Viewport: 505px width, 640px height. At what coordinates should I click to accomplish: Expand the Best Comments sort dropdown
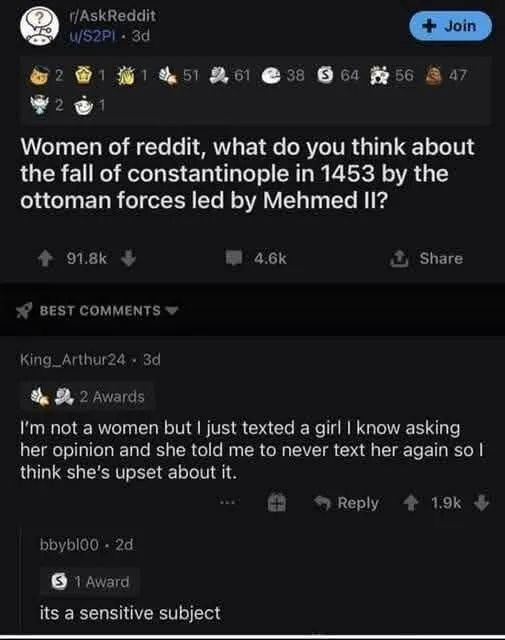[x=173, y=310]
